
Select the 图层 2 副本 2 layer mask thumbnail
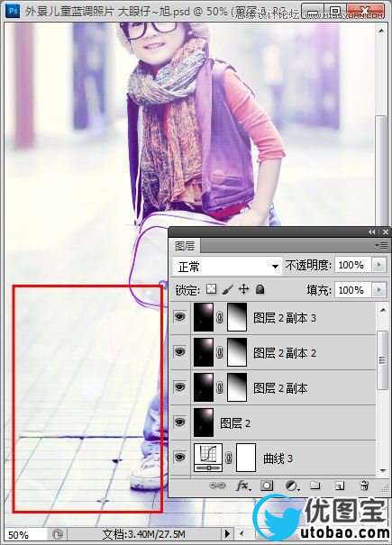(x=237, y=352)
